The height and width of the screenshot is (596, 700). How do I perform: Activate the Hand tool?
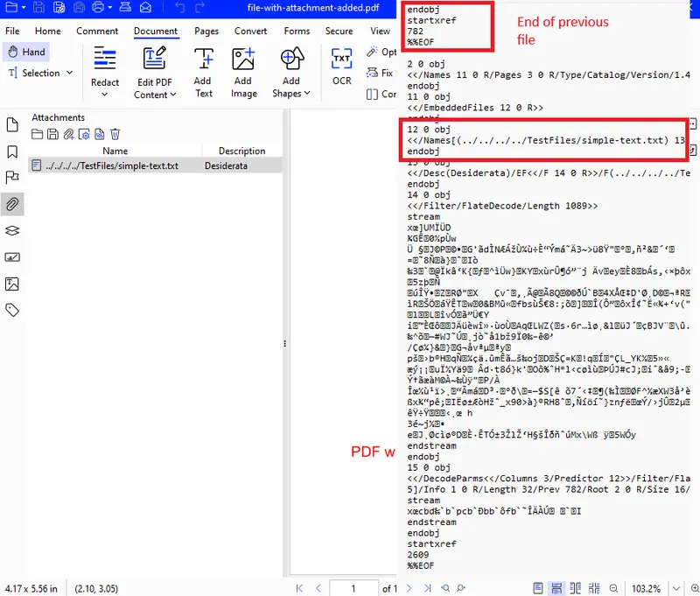[26, 52]
